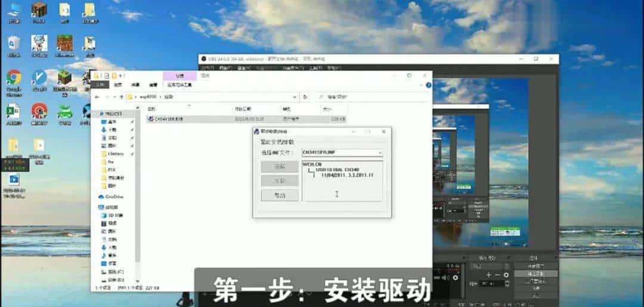
Task: Open the Application Tools ribbon tab
Action: click(179, 85)
